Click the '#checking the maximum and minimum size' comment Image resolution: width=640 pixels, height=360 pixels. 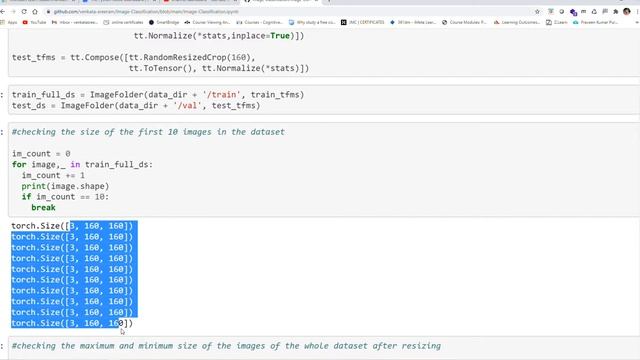pyautogui.click(x=226, y=346)
